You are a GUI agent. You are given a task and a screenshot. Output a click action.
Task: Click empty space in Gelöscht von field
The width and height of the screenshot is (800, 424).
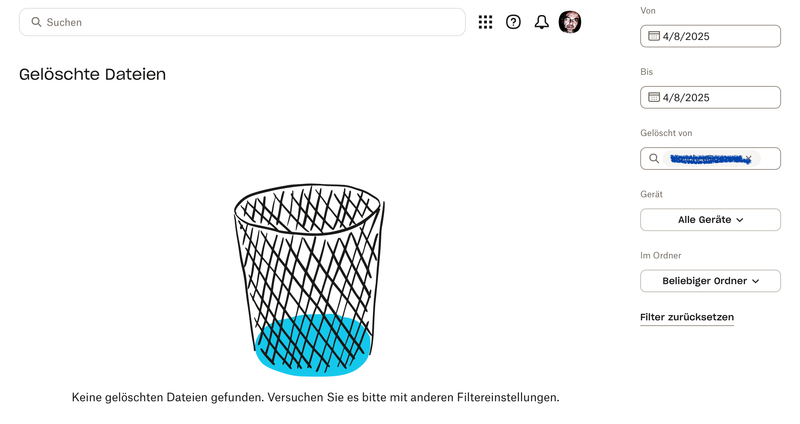pos(770,159)
